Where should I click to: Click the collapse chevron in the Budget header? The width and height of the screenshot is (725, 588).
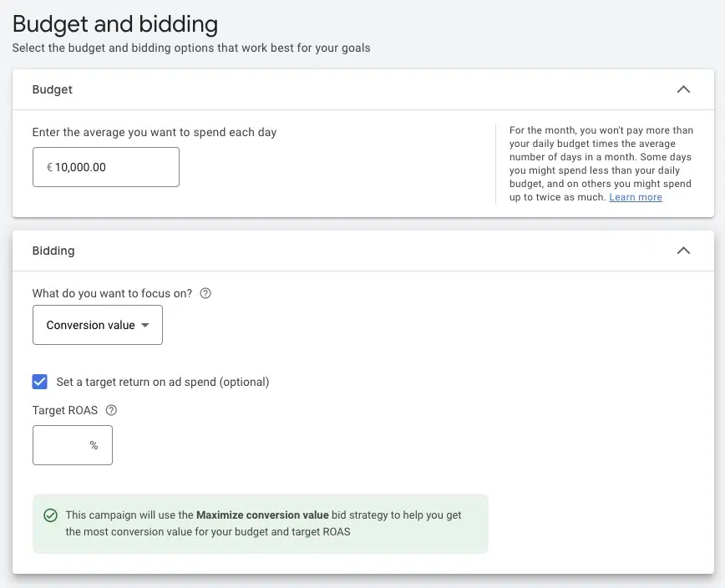tap(683, 89)
